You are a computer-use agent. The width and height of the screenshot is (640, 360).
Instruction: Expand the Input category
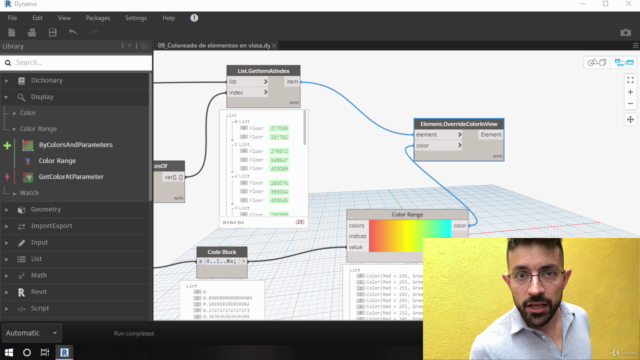tap(6, 243)
